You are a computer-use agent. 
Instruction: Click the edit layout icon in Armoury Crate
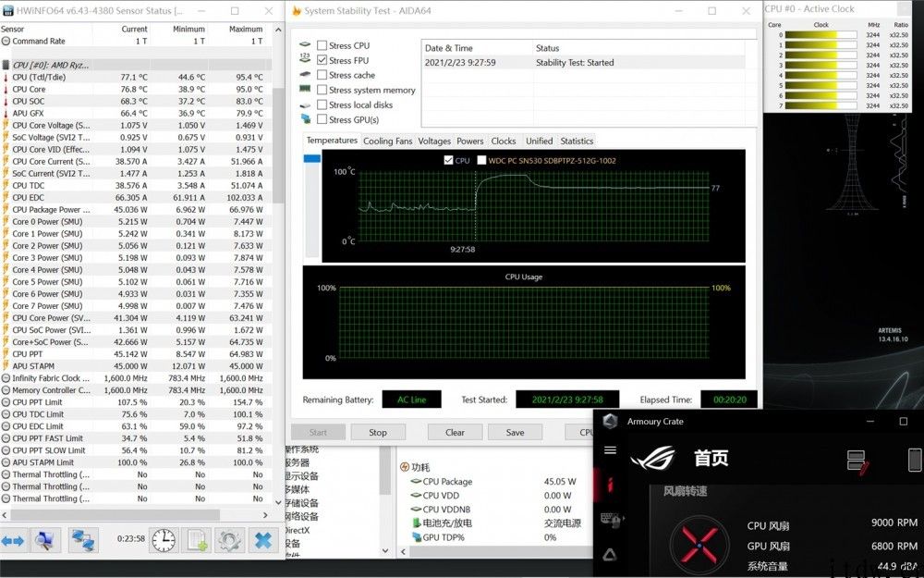[x=857, y=462]
